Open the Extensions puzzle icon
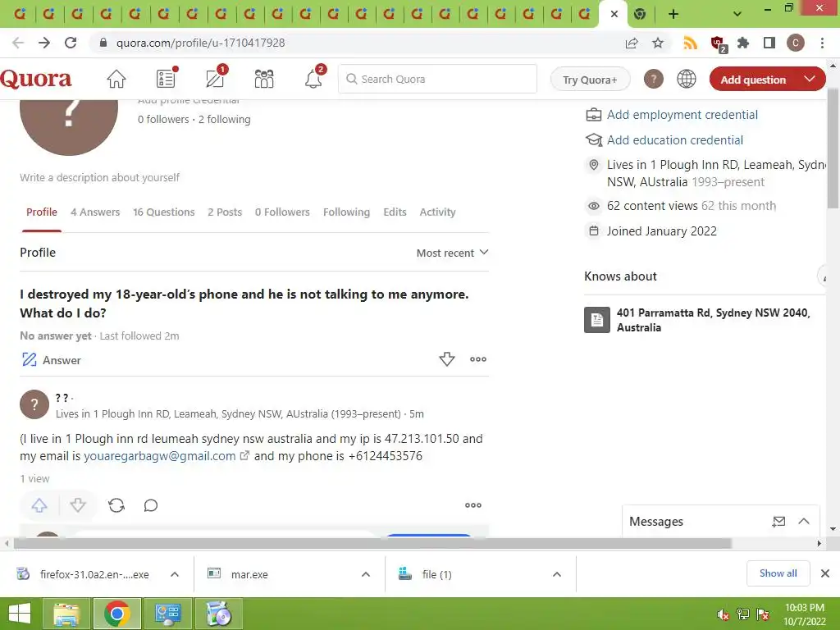Viewport: 840px width, 630px height. pos(743,43)
